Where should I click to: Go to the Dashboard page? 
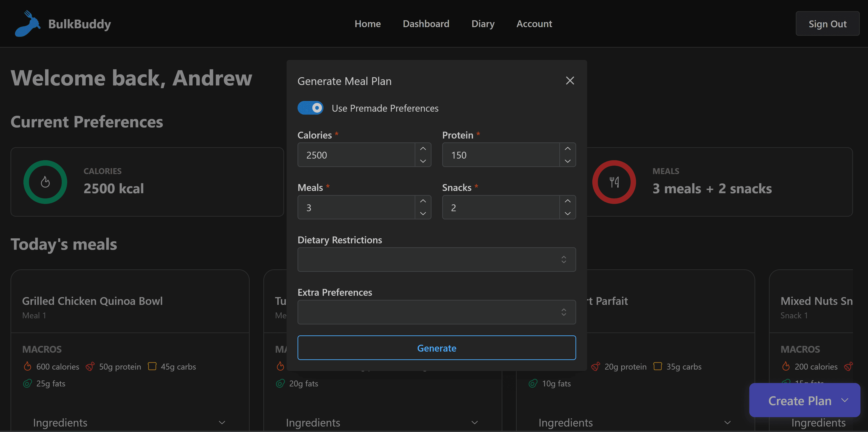click(426, 24)
